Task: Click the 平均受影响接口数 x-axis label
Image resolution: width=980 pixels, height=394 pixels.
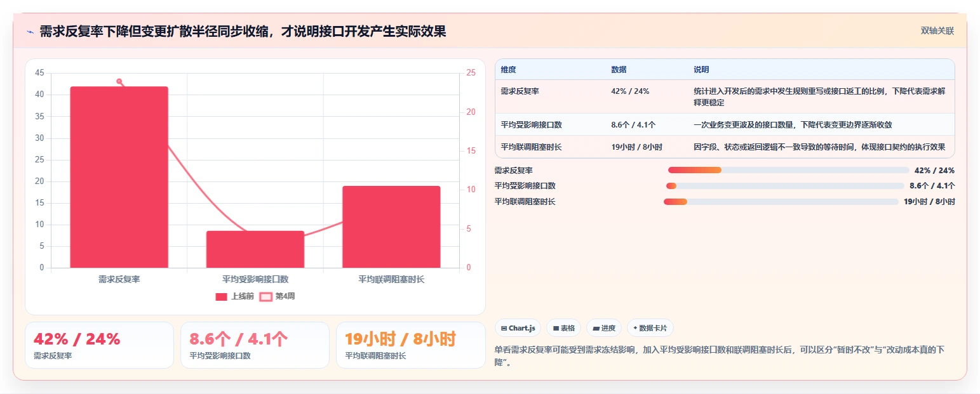Action: pyautogui.click(x=255, y=279)
